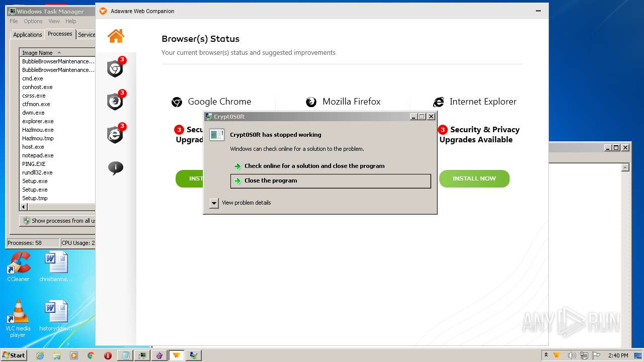Viewport: 644px width, 362px height.
Task: Switch to Notepad taskbar button
Action: click(x=125, y=355)
